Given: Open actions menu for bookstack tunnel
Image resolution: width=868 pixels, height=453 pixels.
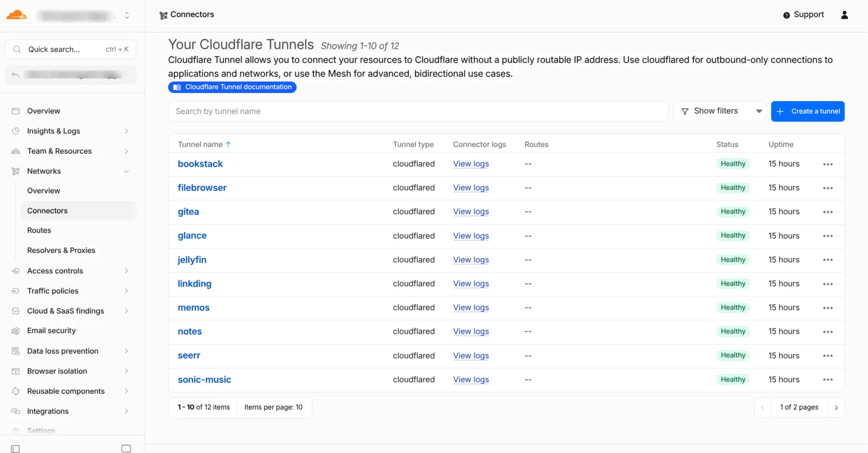Looking at the screenshot, I should pos(828,164).
